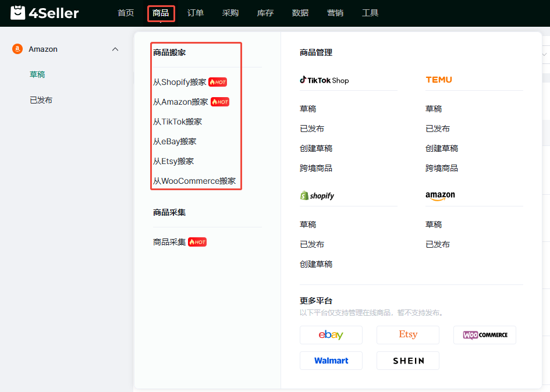Select the ebay platform button
The width and height of the screenshot is (550, 392).
pyautogui.click(x=331, y=335)
